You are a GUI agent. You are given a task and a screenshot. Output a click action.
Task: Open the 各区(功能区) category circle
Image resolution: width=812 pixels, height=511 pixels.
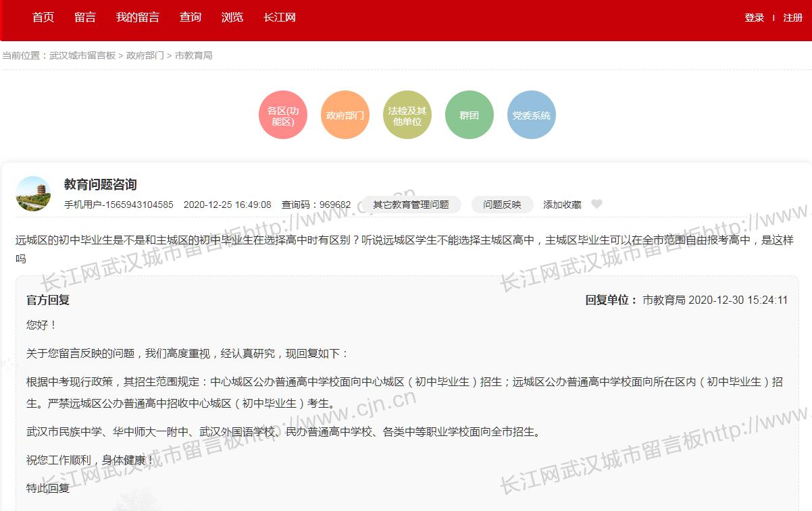coord(282,115)
